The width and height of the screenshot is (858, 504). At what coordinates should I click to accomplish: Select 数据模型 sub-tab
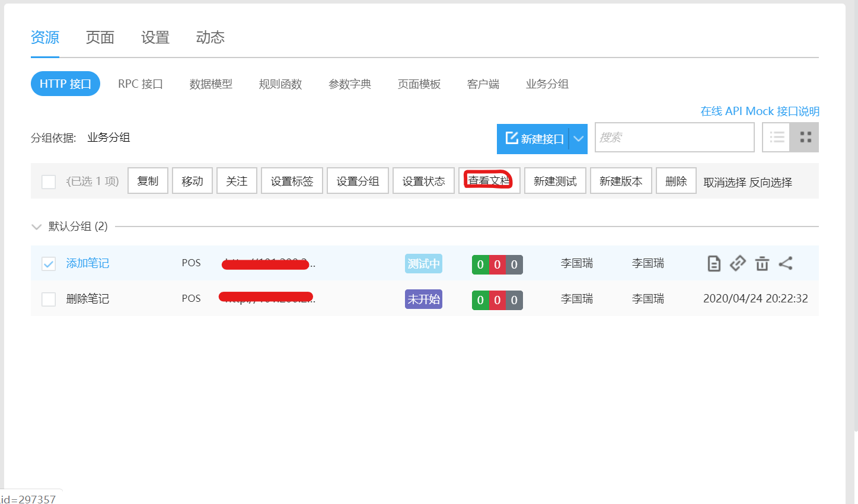(x=211, y=84)
